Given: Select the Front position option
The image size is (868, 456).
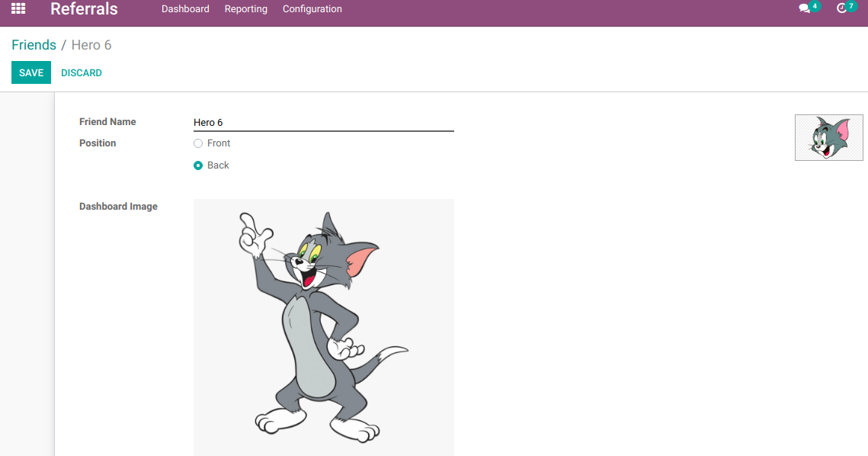Looking at the screenshot, I should click(x=198, y=143).
